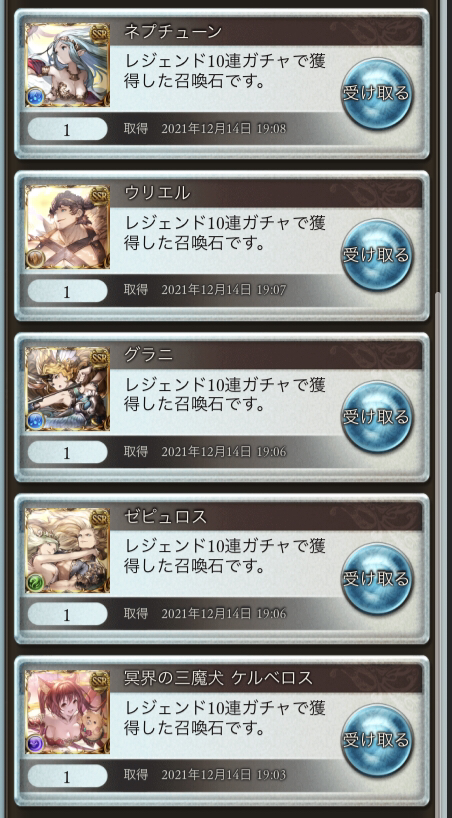Click the SSR badge on ネプチューン portrait
Screen dimensions: 452x818
(x=99, y=33)
